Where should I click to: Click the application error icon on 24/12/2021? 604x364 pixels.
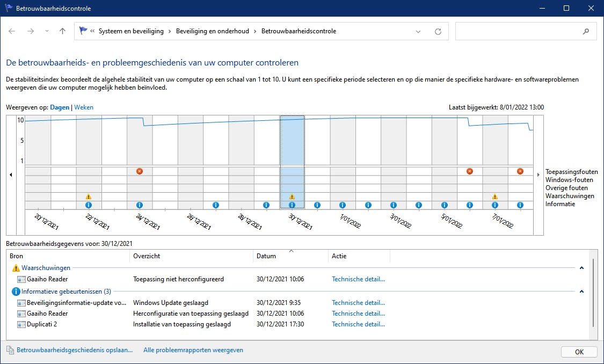pyautogui.click(x=140, y=171)
